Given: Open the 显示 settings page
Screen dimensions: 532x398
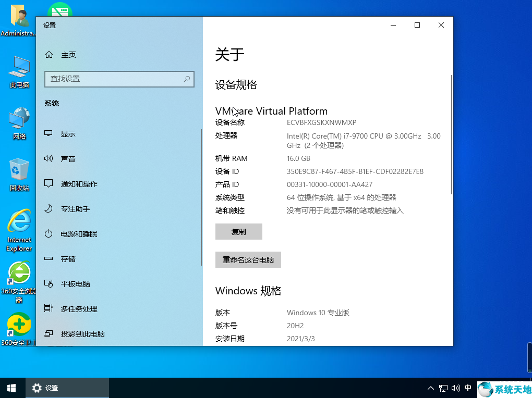Looking at the screenshot, I should [x=119, y=134].
